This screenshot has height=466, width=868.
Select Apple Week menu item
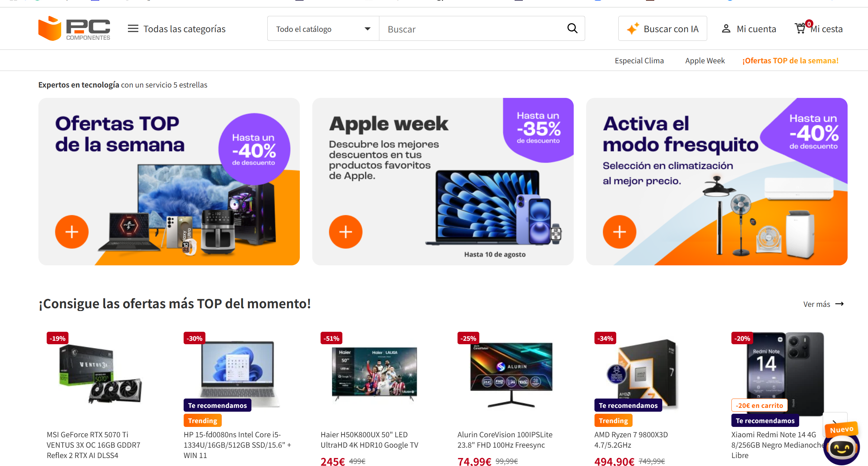(705, 61)
